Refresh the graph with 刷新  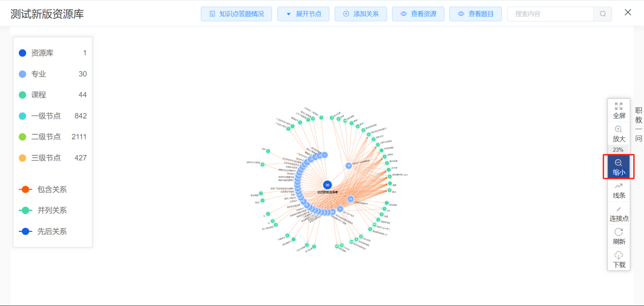(619, 236)
